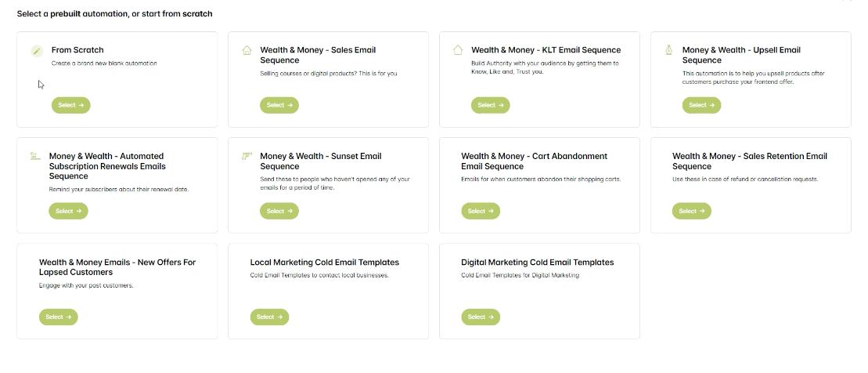Choose Select under Sales Email Sequence
The width and height of the screenshot is (868, 373).
click(279, 105)
